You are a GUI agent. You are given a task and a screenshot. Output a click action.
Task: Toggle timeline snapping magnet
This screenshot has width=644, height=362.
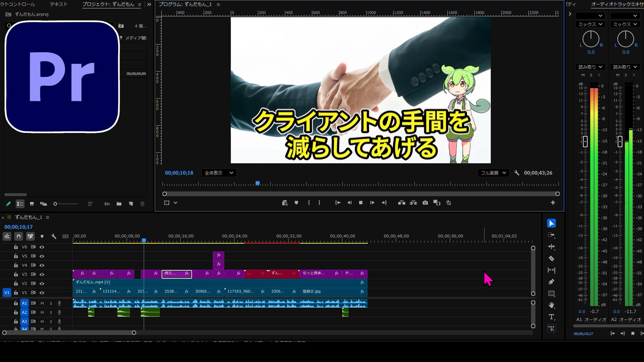[19, 236]
